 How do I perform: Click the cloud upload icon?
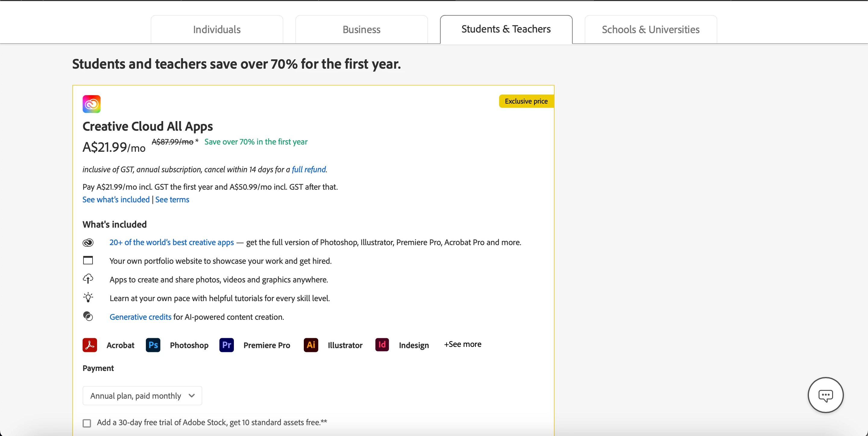pyautogui.click(x=88, y=279)
